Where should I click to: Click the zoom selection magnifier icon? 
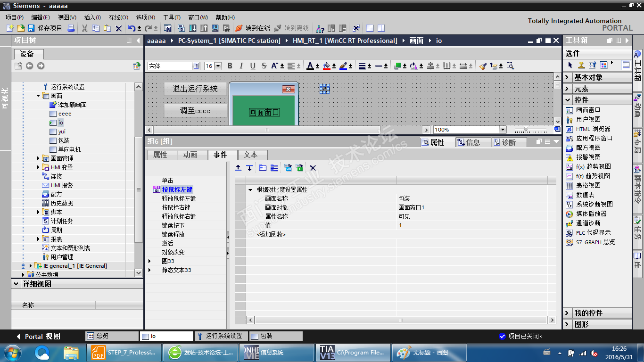510,66
